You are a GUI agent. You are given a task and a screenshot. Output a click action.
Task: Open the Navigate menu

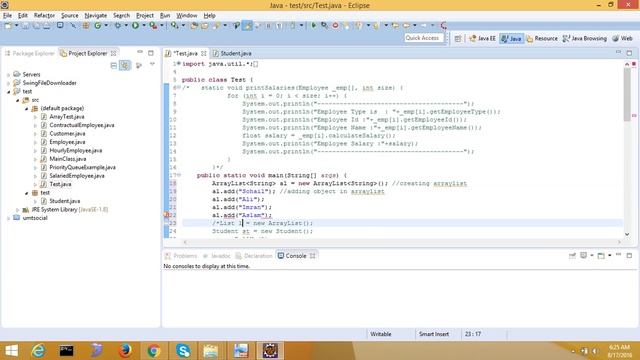(96, 16)
